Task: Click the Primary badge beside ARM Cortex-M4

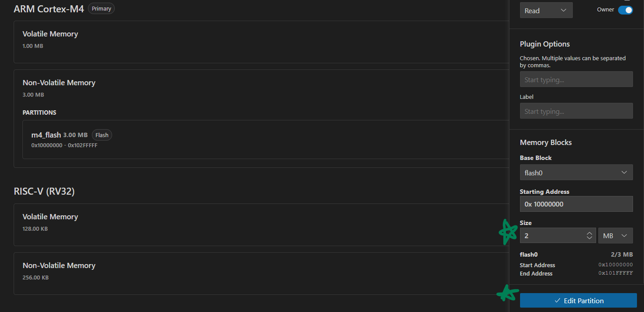Action: pyautogui.click(x=101, y=8)
